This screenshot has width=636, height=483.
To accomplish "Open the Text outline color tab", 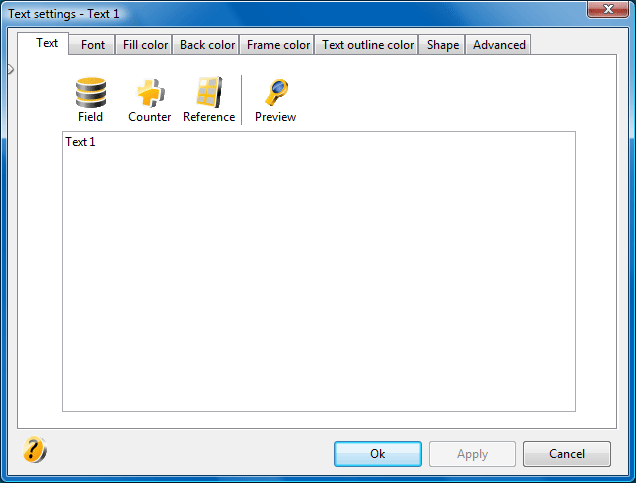I will coord(368,45).
